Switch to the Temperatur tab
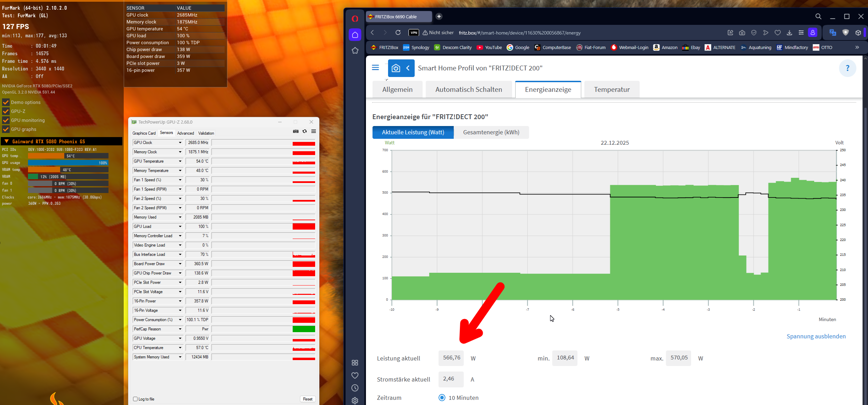 pyautogui.click(x=612, y=89)
